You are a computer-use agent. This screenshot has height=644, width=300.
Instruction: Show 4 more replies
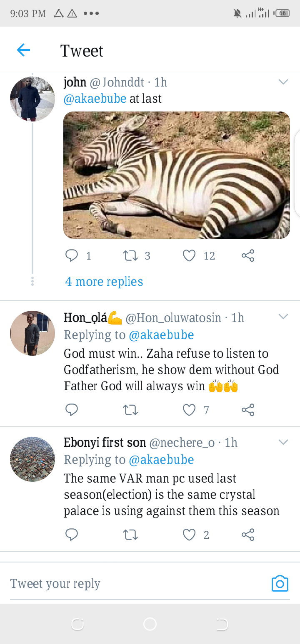click(104, 282)
